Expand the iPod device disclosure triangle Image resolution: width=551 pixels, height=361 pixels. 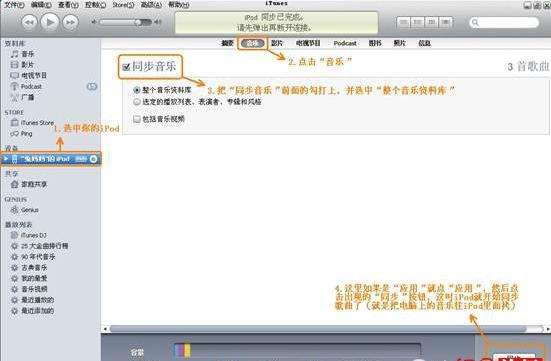6,159
